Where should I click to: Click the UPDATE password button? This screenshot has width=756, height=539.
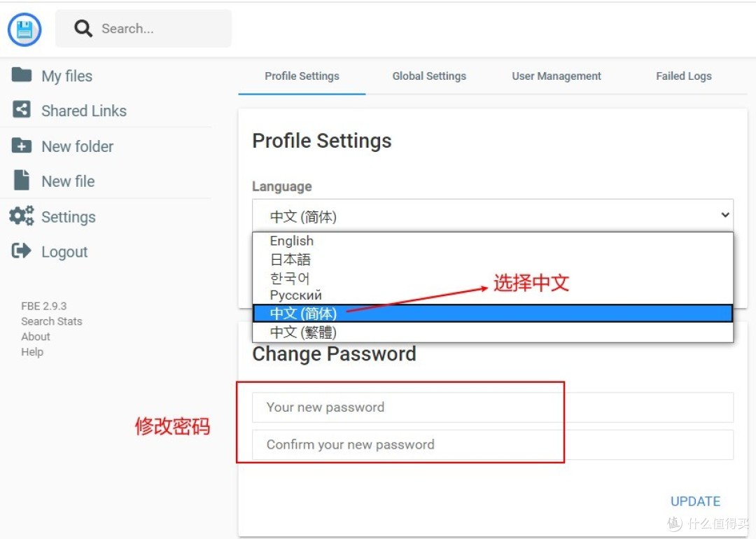[695, 501]
